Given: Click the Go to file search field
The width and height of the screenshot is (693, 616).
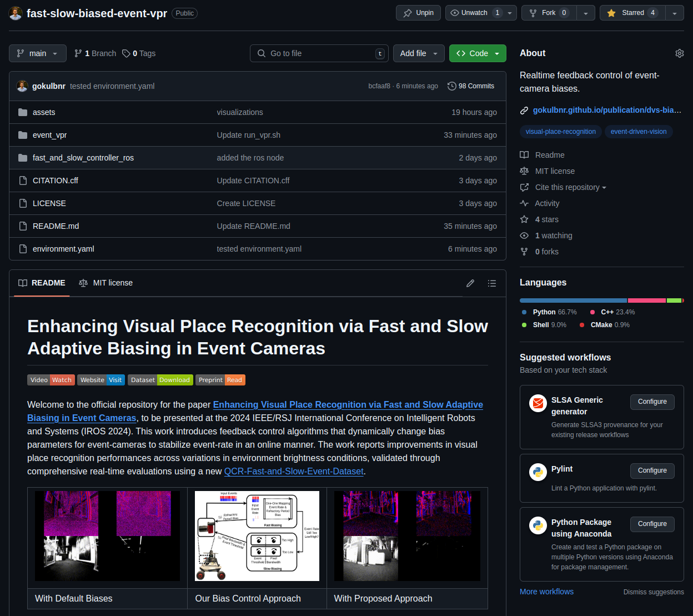Looking at the screenshot, I should [319, 53].
